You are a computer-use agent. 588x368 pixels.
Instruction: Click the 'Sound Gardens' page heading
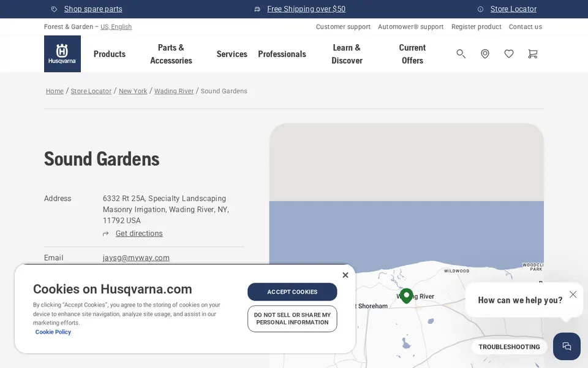click(x=102, y=159)
